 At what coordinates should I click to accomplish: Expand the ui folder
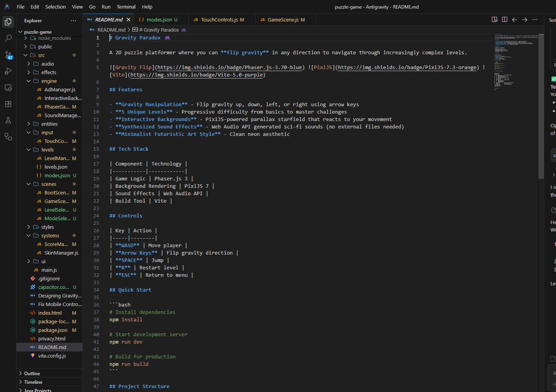[x=49, y=261]
